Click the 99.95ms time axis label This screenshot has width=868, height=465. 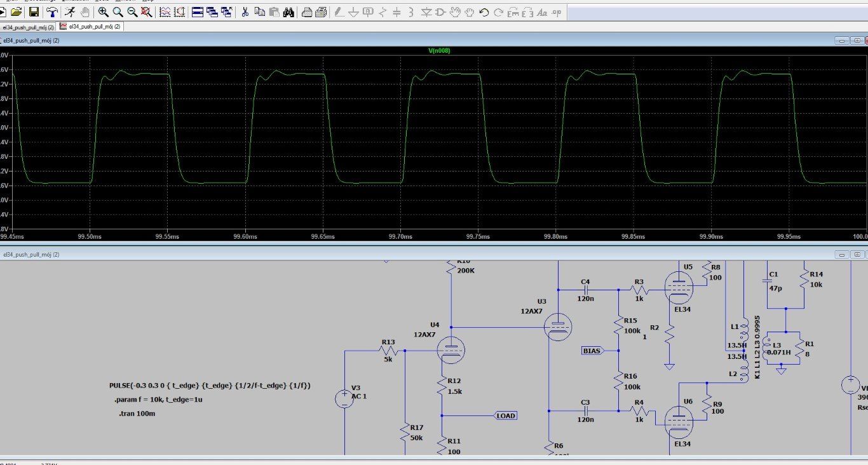pyautogui.click(x=789, y=236)
